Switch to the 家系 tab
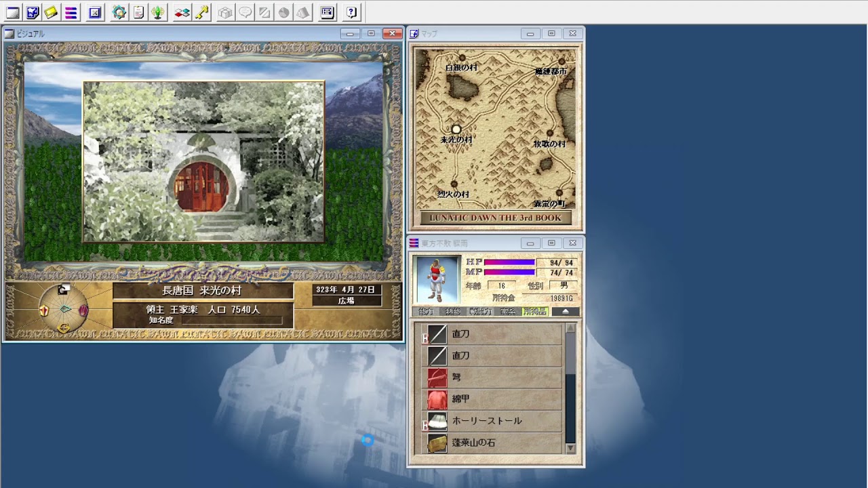Screen dimensions: 868x488 tap(508, 312)
